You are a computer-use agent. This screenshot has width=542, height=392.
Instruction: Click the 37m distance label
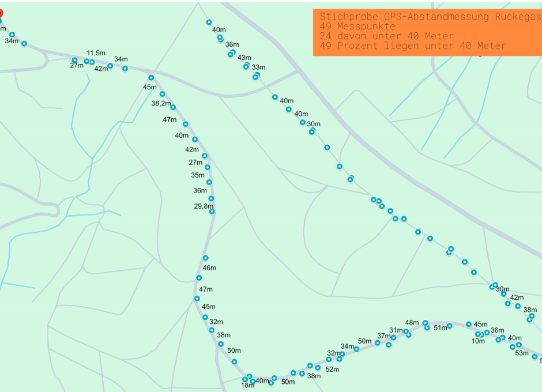pyautogui.click(x=384, y=336)
